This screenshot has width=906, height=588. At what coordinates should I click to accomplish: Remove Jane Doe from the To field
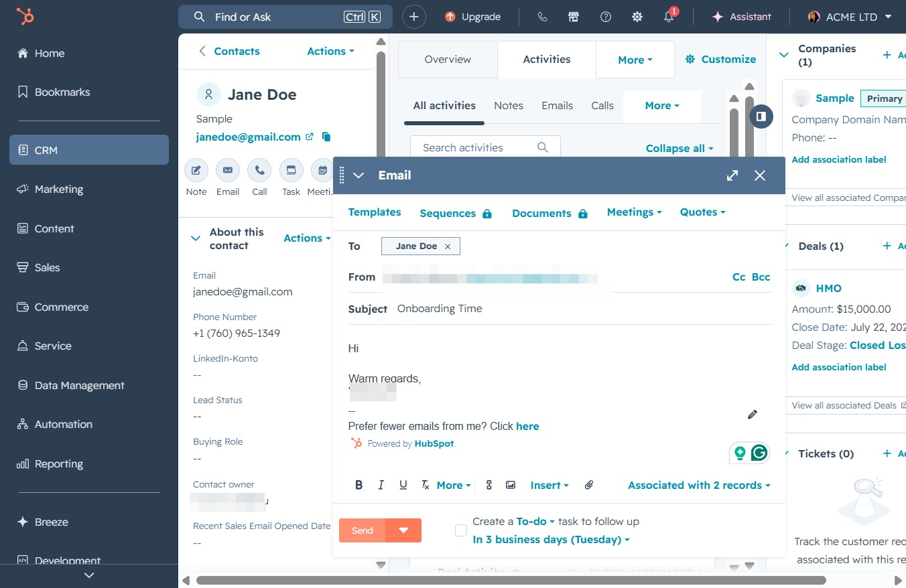(448, 246)
